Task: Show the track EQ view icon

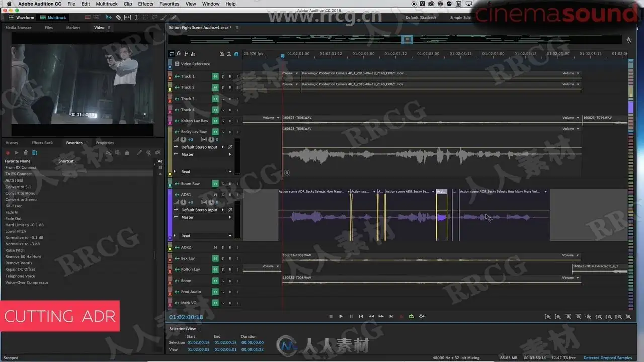Action: coord(193,54)
